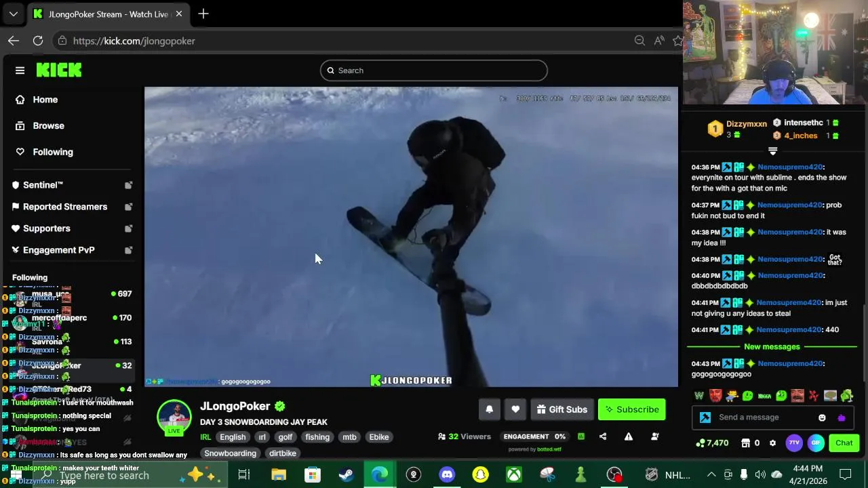
Task: Click the kick.com/jlongopoker address bar
Action: point(134,41)
